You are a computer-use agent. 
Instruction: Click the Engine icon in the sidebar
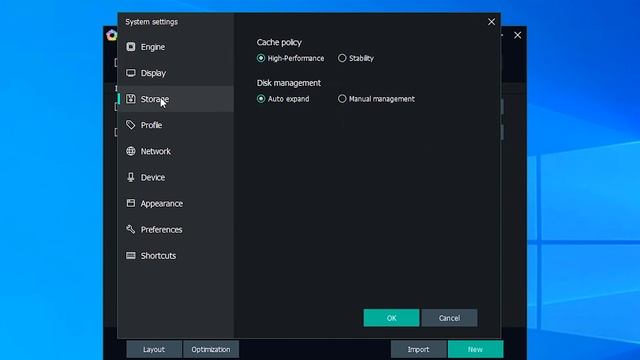pos(131,47)
